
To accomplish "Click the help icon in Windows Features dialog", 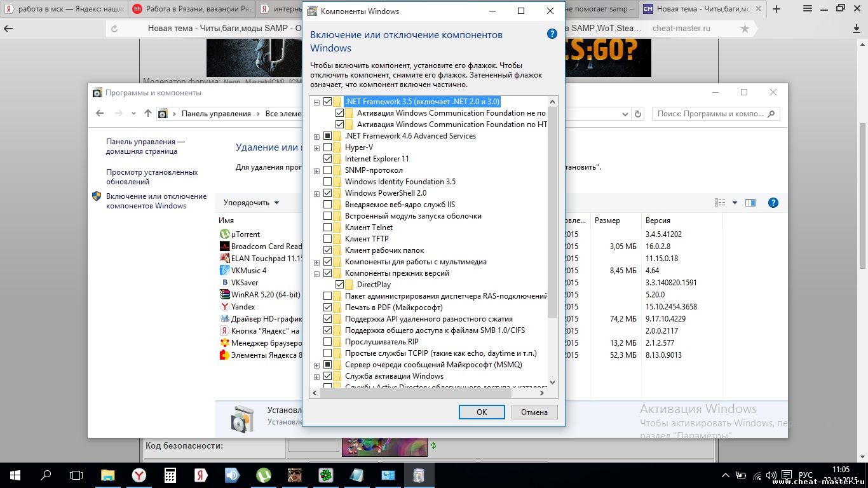I will tap(552, 34).
